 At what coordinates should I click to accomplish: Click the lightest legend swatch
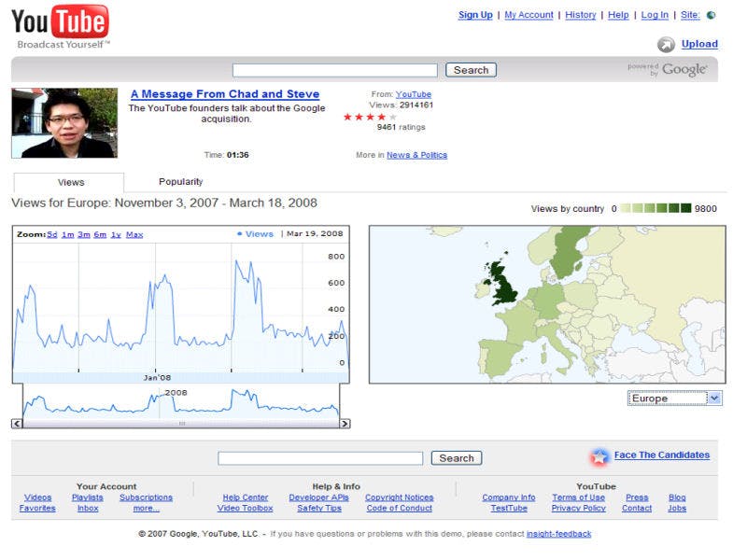pos(626,208)
